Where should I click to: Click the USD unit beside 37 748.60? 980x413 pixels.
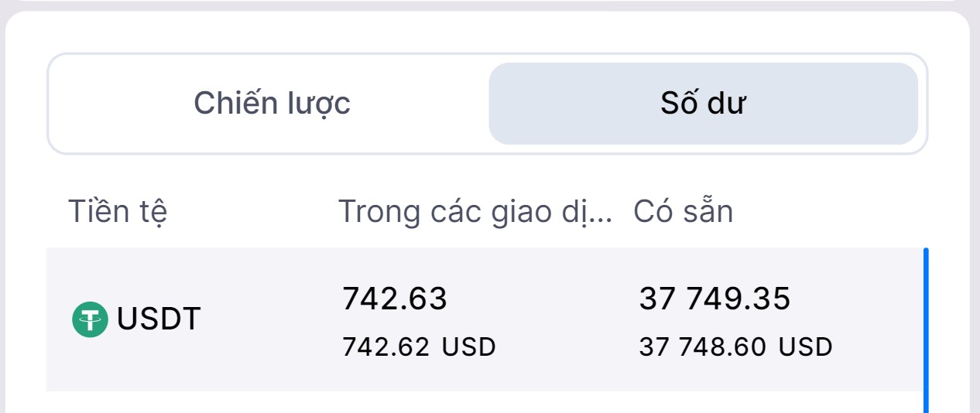tap(806, 347)
